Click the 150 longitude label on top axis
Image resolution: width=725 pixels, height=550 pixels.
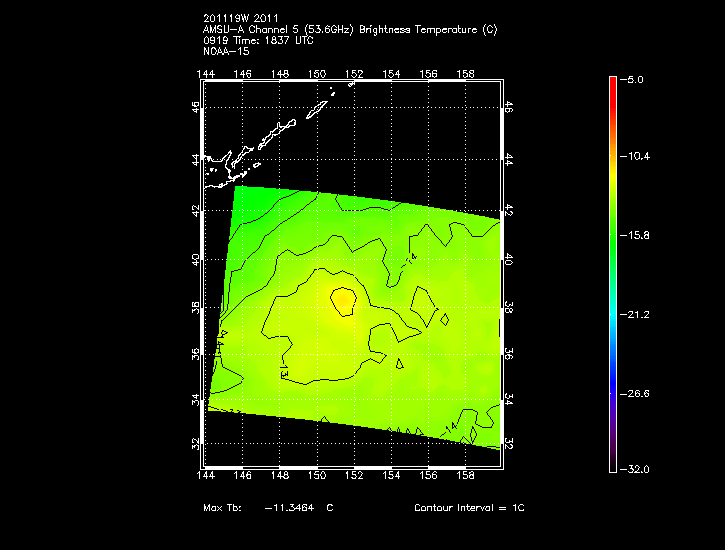[x=317, y=74]
